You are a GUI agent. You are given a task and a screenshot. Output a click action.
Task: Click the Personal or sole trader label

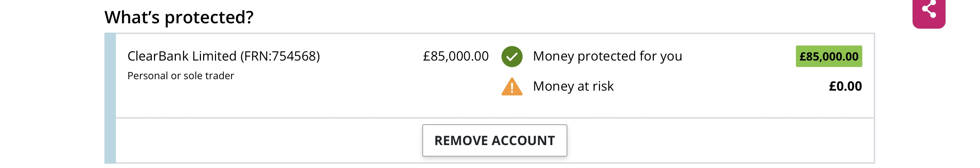coord(181,76)
